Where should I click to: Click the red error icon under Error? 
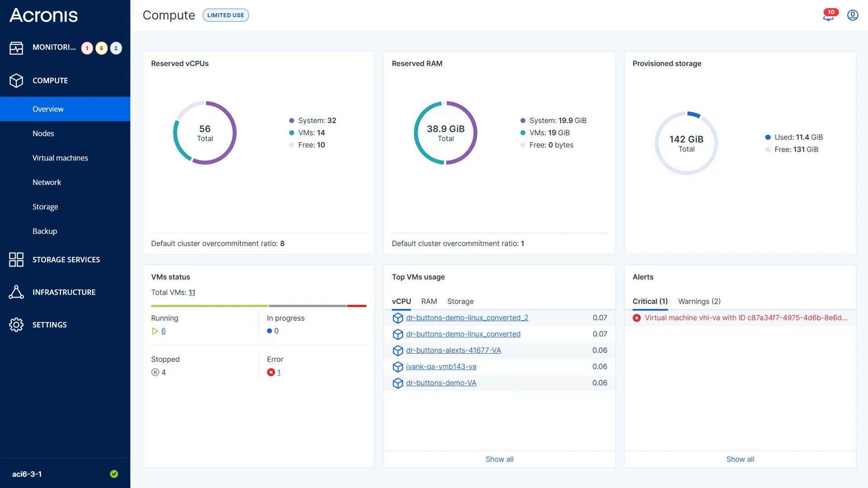271,372
